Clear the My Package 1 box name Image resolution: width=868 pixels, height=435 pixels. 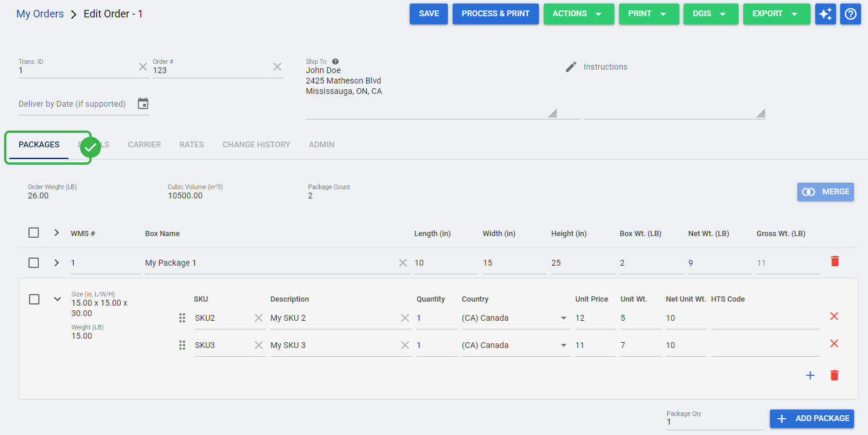point(403,263)
